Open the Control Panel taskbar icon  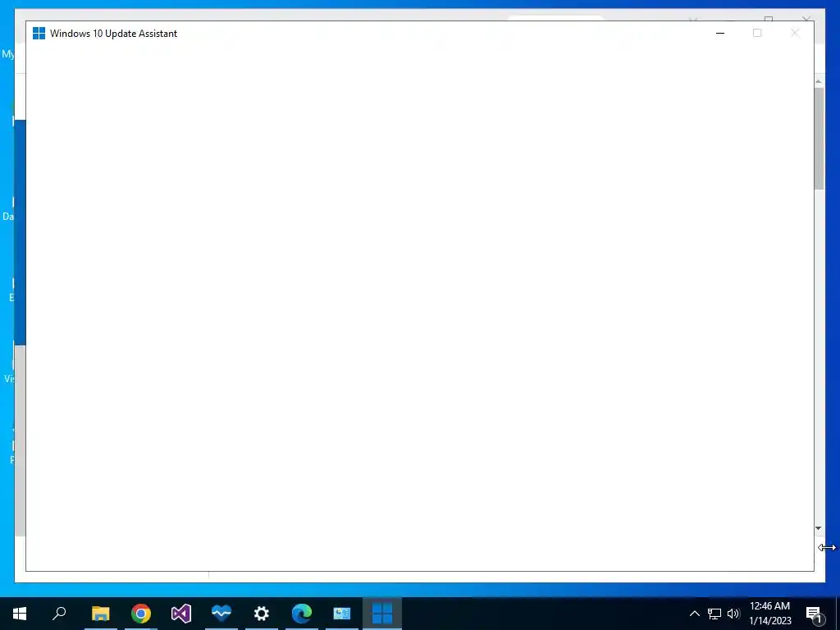[342, 614]
